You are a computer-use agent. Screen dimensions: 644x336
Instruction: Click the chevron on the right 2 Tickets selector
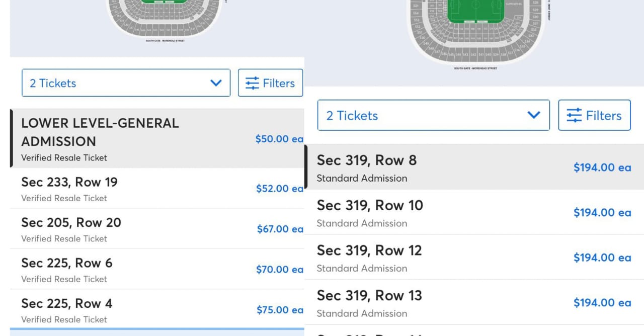[534, 115]
